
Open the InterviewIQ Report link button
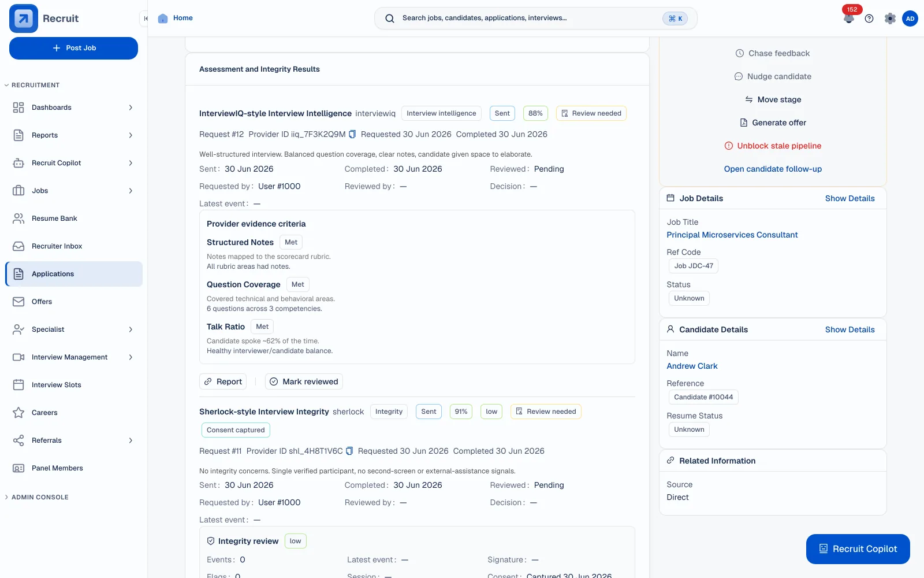[x=223, y=381]
